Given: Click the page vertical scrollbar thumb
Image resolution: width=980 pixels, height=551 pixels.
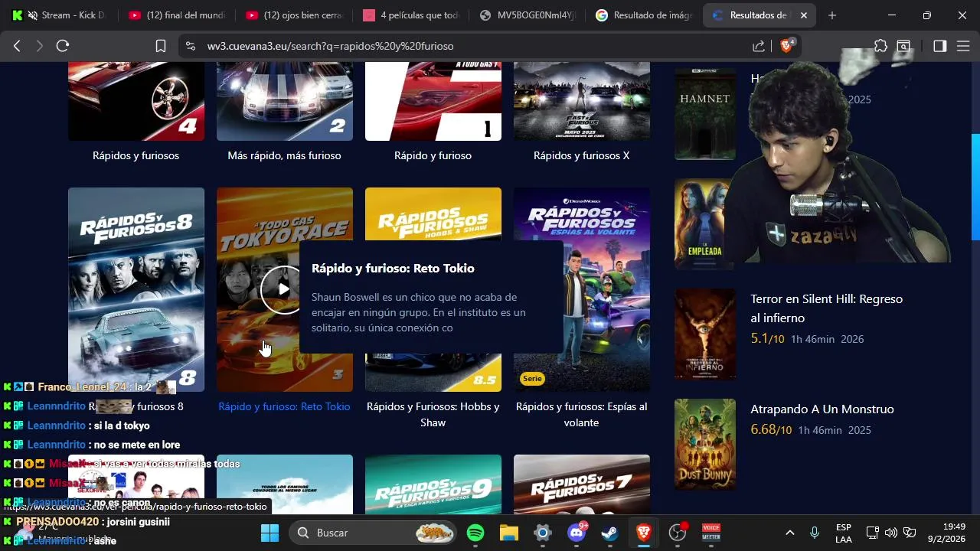Looking at the screenshot, I should pyautogui.click(x=975, y=187).
